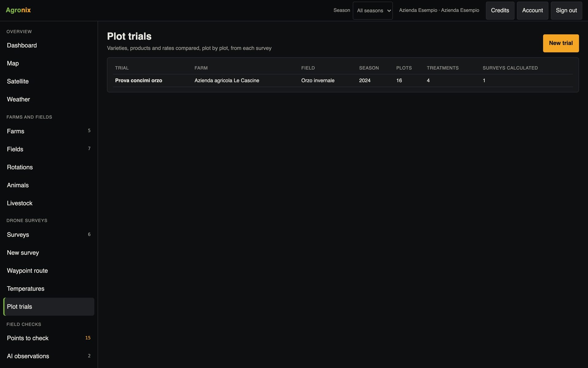Open Points to check

pyautogui.click(x=49, y=338)
